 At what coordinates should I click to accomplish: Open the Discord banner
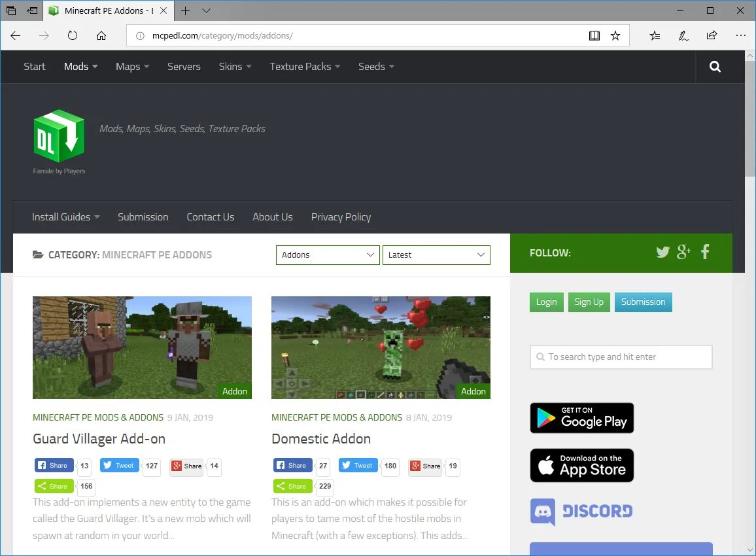(582, 512)
